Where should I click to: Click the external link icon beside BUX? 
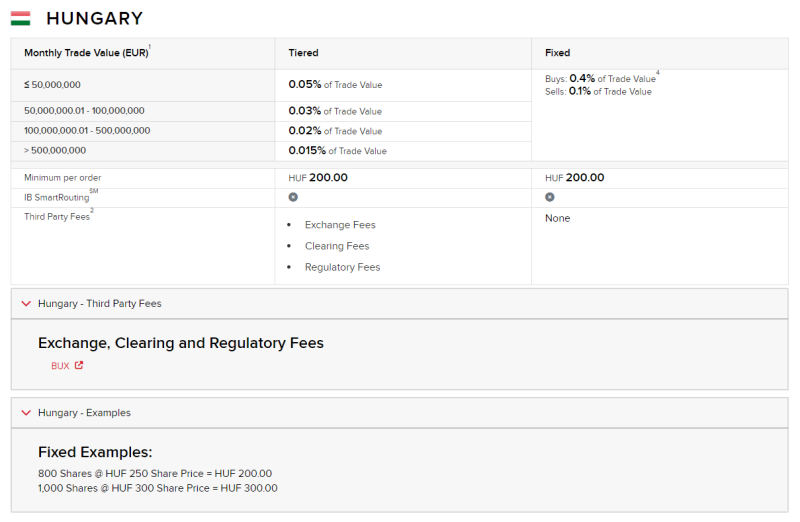(79, 365)
